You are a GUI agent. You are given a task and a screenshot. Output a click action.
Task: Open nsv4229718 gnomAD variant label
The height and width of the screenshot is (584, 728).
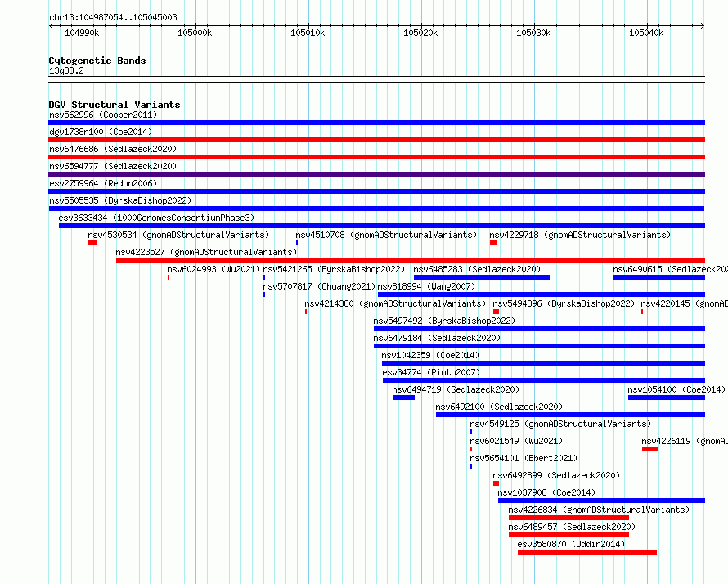click(580, 235)
